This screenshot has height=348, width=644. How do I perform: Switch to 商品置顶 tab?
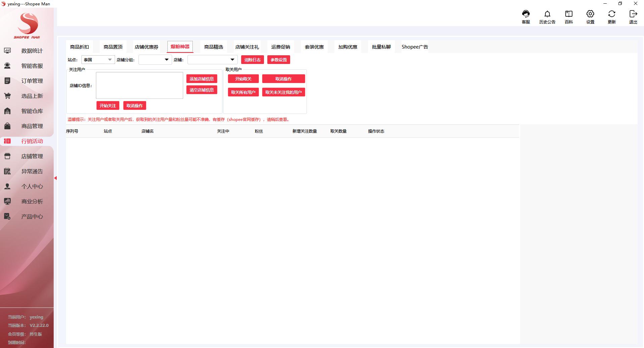tap(113, 47)
